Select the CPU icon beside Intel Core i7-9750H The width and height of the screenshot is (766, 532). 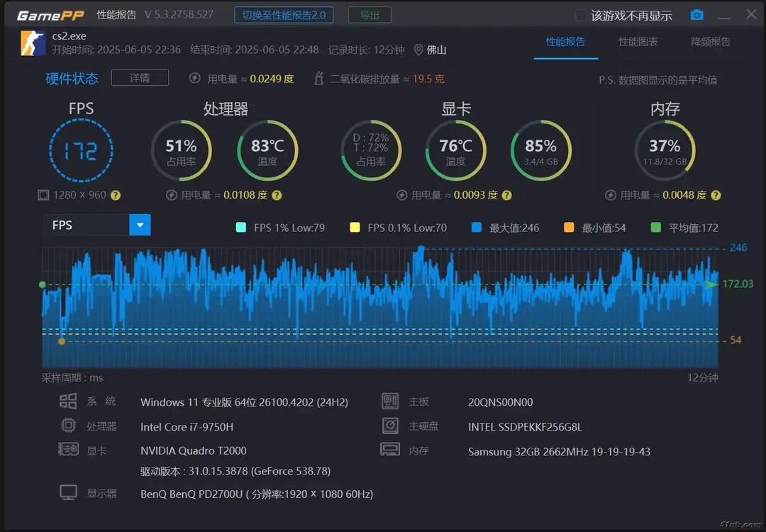[68, 425]
